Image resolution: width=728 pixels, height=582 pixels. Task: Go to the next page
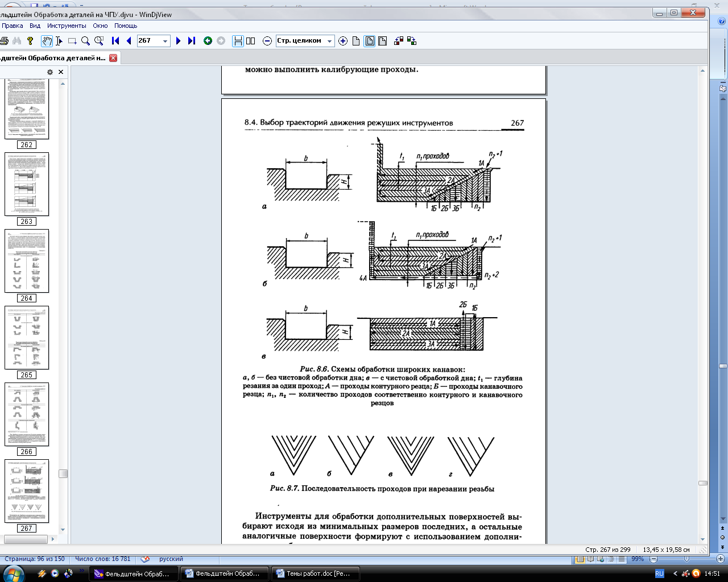tap(178, 41)
